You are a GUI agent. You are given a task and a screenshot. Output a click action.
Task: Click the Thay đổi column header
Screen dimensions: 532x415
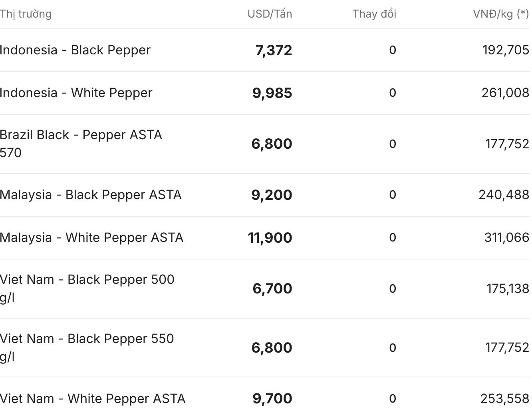[x=374, y=14]
